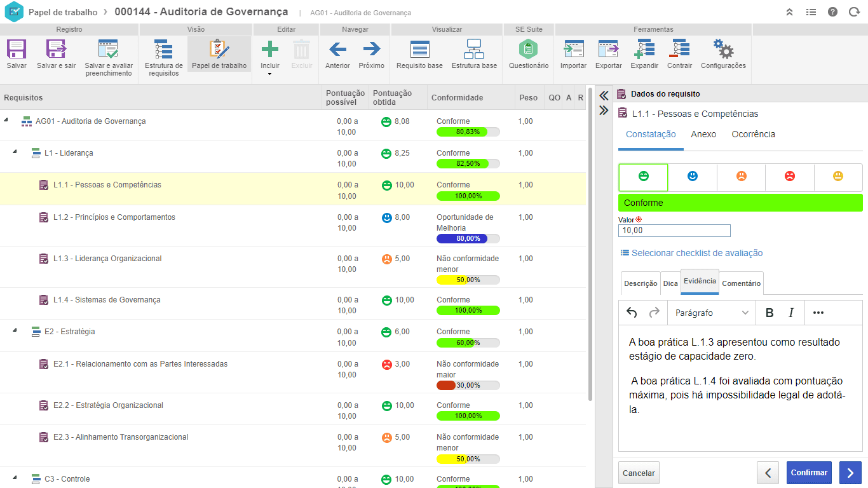Image resolution: width=868 pixels, height=488 pixels.
Task: Open the Comentário tab
Action: click(x=741, y=283)
